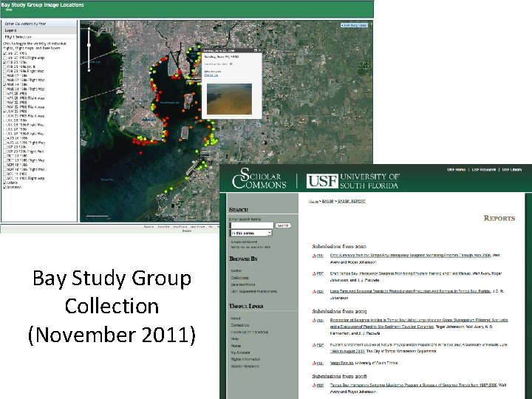Open PDF icon for Draft Tampa Bay Training Manual

coord(318,273)
